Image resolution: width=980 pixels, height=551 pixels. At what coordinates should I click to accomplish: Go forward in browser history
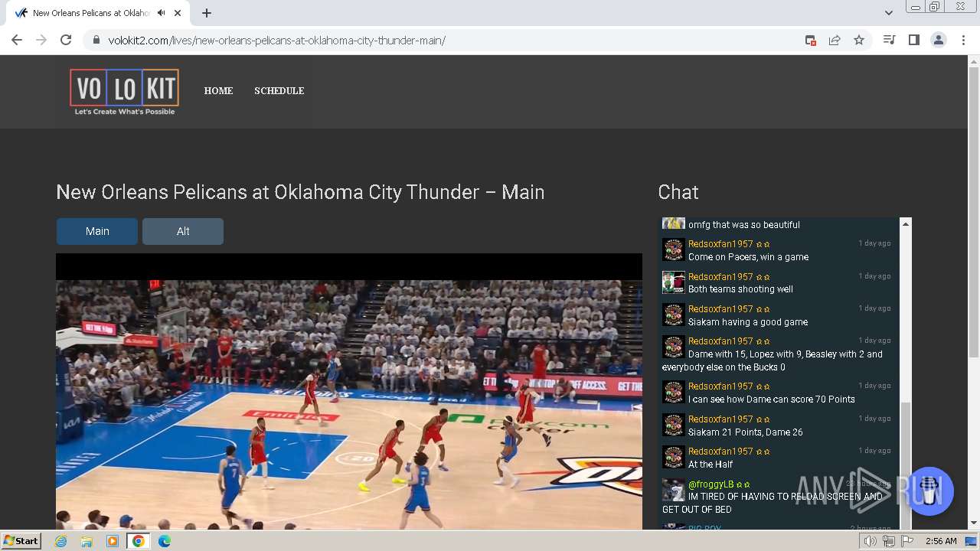tap(41, 40)
